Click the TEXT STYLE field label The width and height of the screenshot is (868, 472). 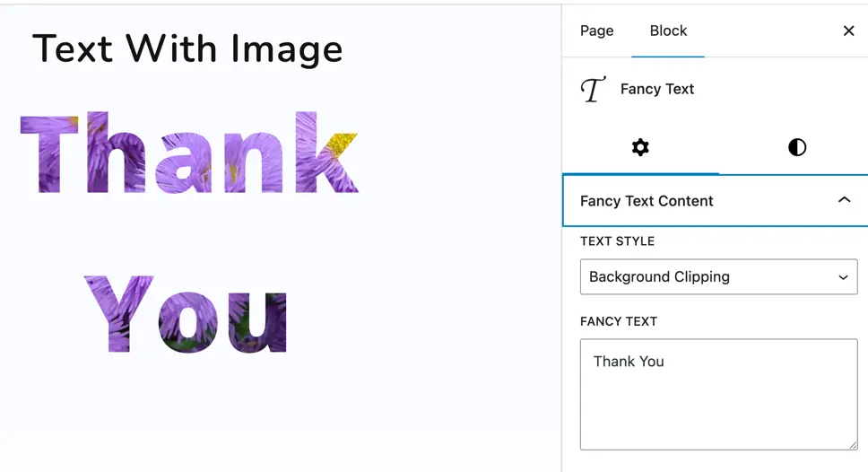click(617, 241)
